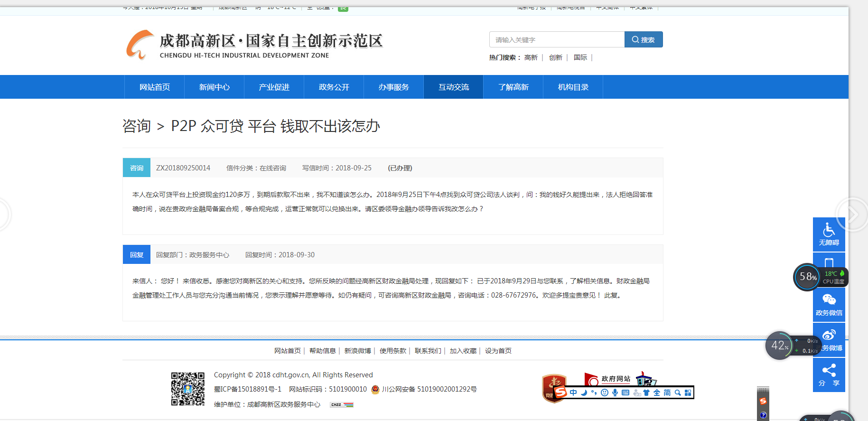Open the IME soft keyboard icon
Image resolution: width=868 pixels, height=421 pixels.
(625, 393)
